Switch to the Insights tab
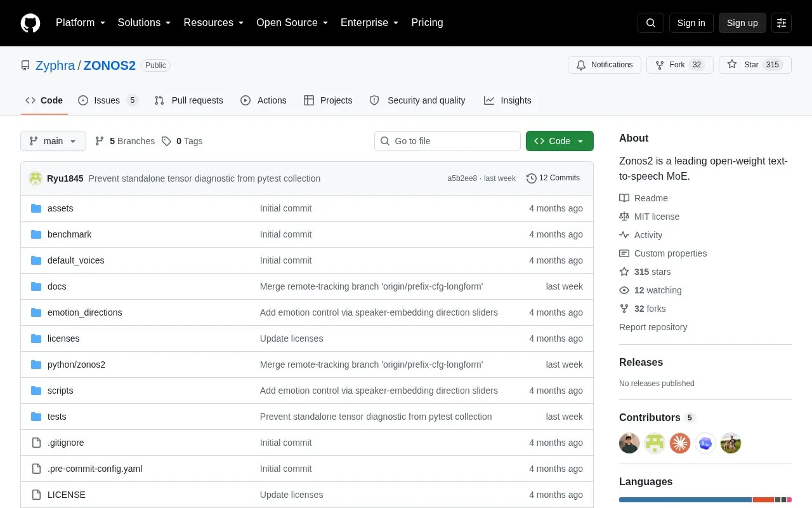 click(x=507, y=100)
